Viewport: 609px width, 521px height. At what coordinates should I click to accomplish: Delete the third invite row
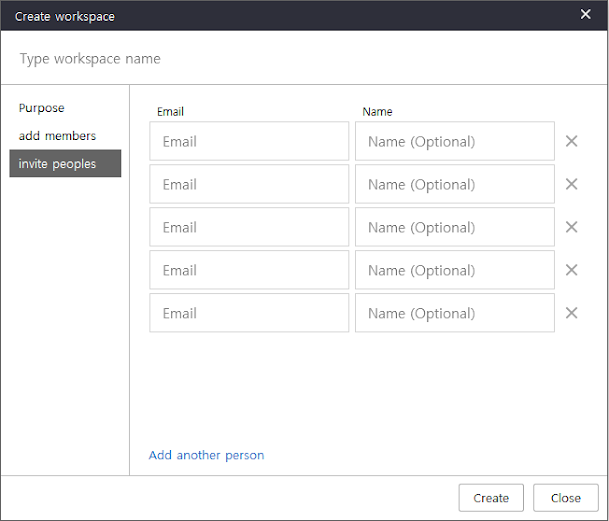coord(572,227)
